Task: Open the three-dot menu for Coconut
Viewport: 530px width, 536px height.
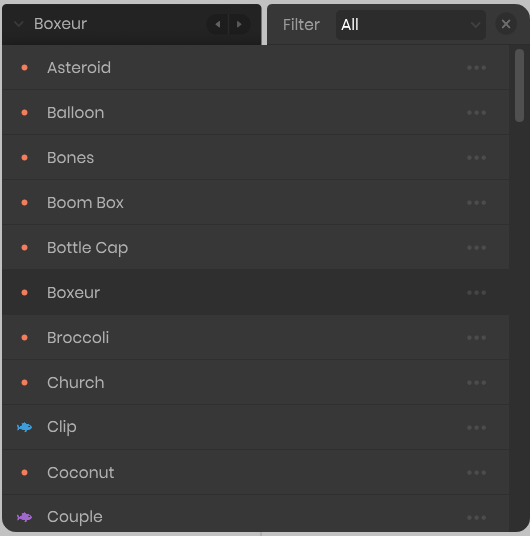Action: [476, 473]
